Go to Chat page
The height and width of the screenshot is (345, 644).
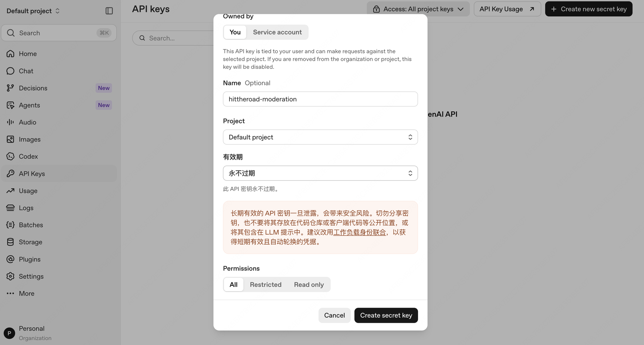point(59,71)
